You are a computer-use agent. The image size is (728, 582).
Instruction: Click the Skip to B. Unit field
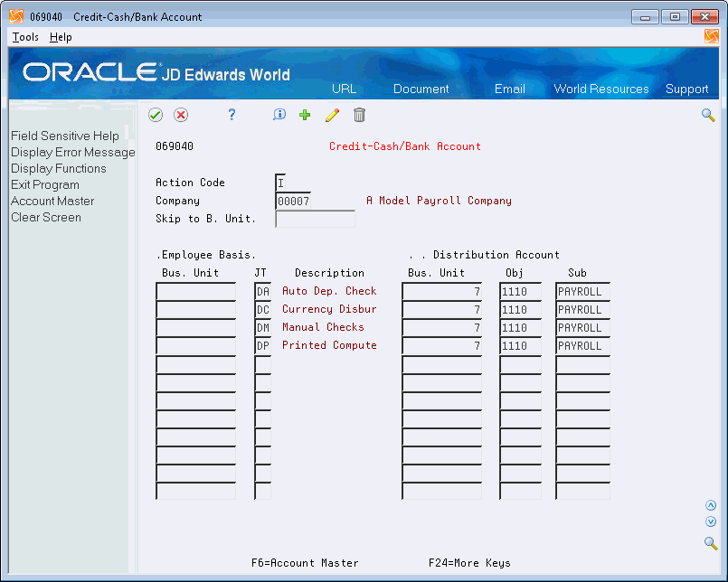point(316,219)
